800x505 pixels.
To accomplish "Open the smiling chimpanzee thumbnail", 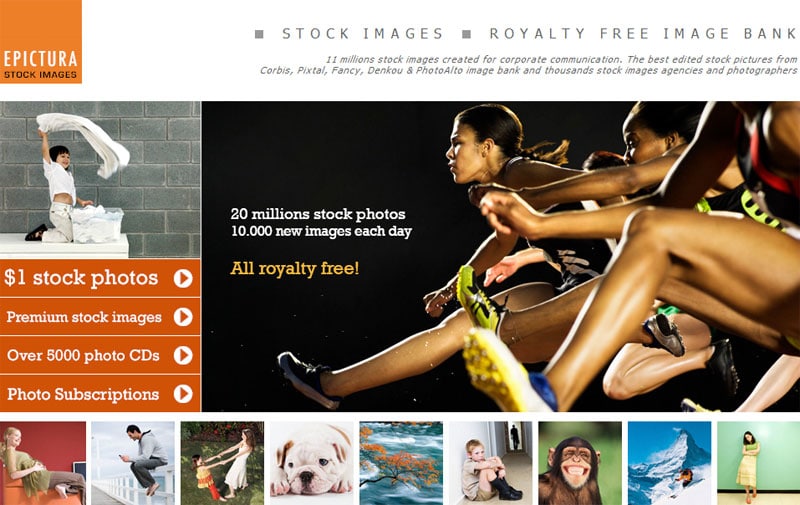I will click(x=580, y=463).
